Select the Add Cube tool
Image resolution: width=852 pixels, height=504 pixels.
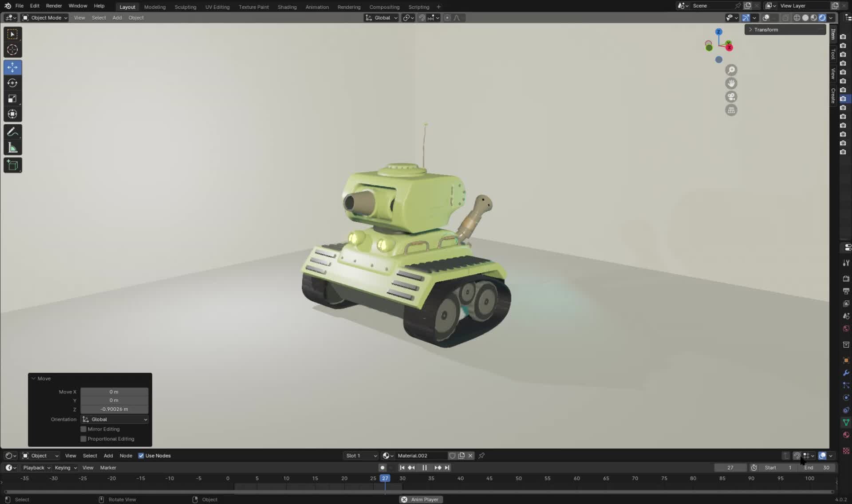point(12,165)
